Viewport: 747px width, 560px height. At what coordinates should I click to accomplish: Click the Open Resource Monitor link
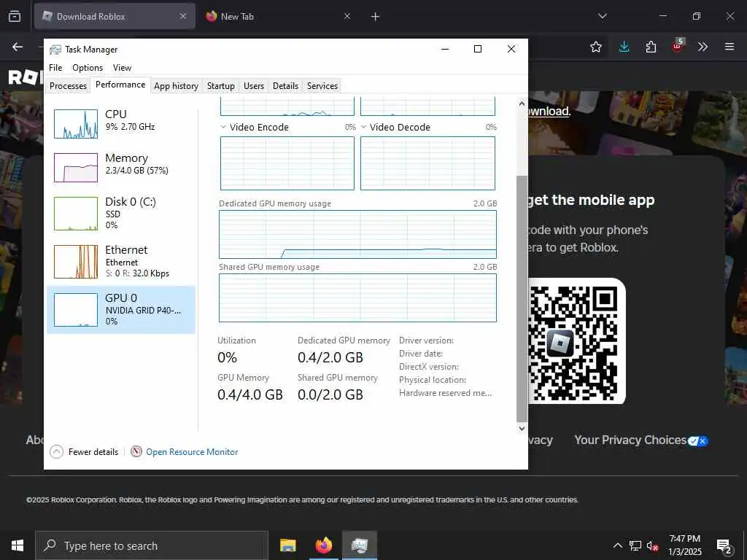pyautogui.click(x=192, y=452)
